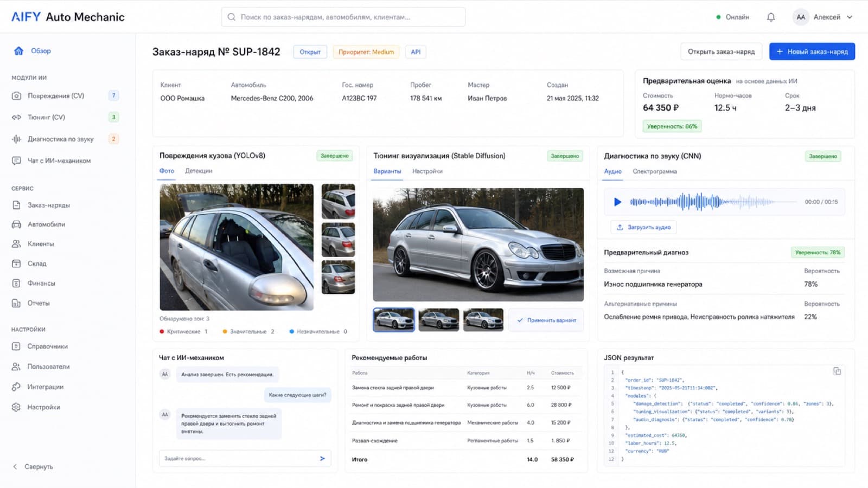Click the checkmark in Применить вариант

[x=520, y=320]
